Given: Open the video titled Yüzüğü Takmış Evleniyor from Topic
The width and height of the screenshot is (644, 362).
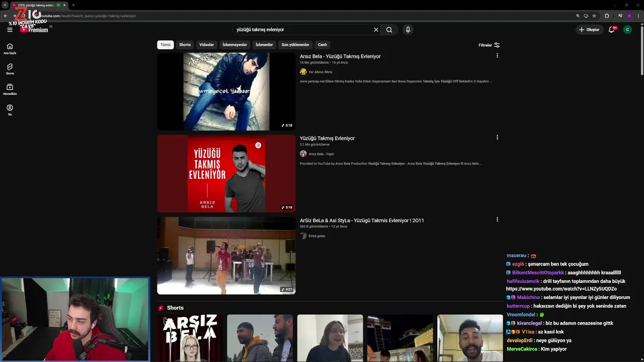Looking at the screenshot, I should click(327, 138).
